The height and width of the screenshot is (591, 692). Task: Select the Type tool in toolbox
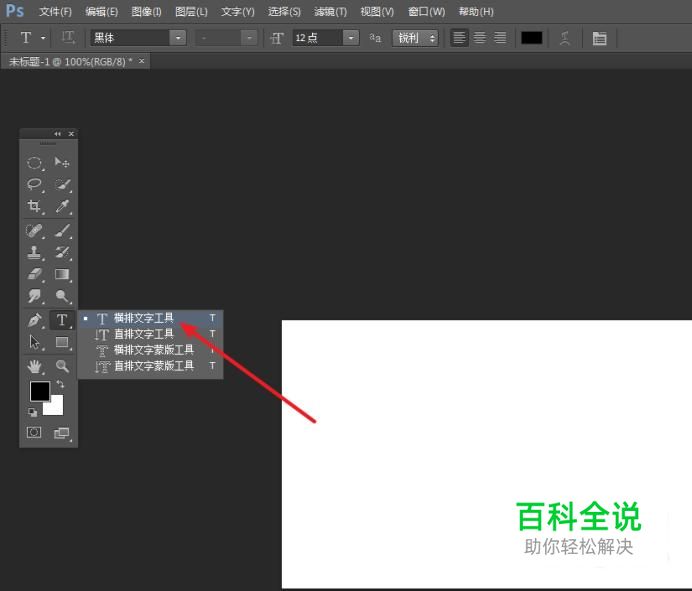[62, 320]
